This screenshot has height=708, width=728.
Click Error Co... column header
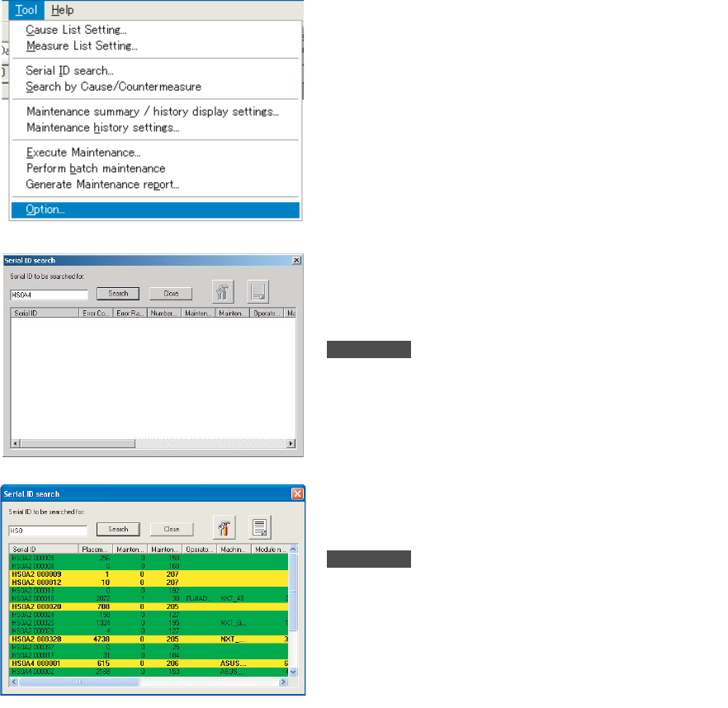click(x=96, y=313)
